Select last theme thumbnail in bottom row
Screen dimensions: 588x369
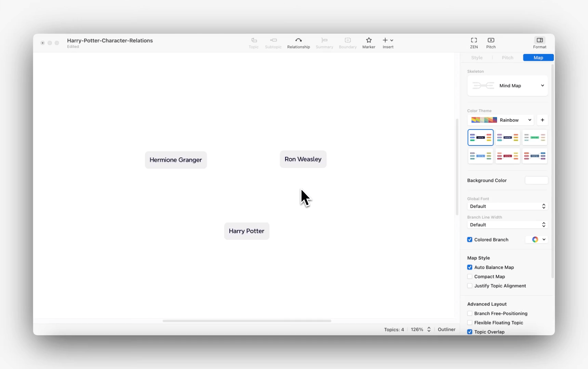(x=535, y=156)
